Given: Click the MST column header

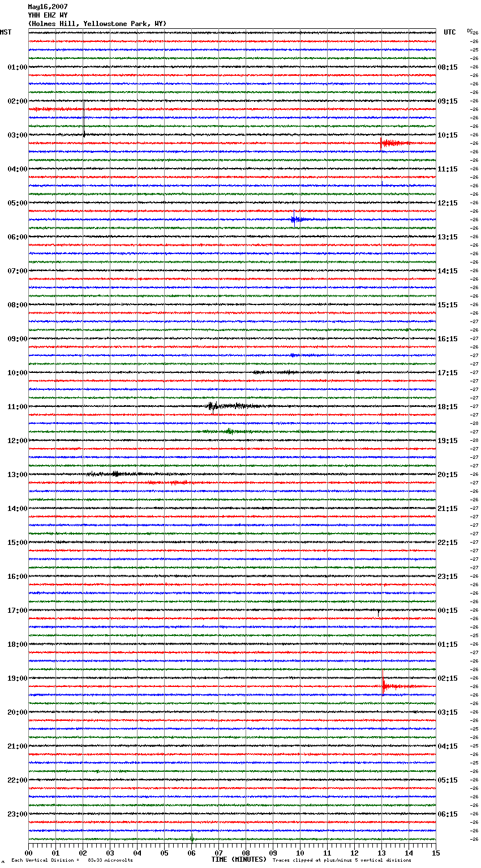Looking at the screenshot, I should pos(6,32).
